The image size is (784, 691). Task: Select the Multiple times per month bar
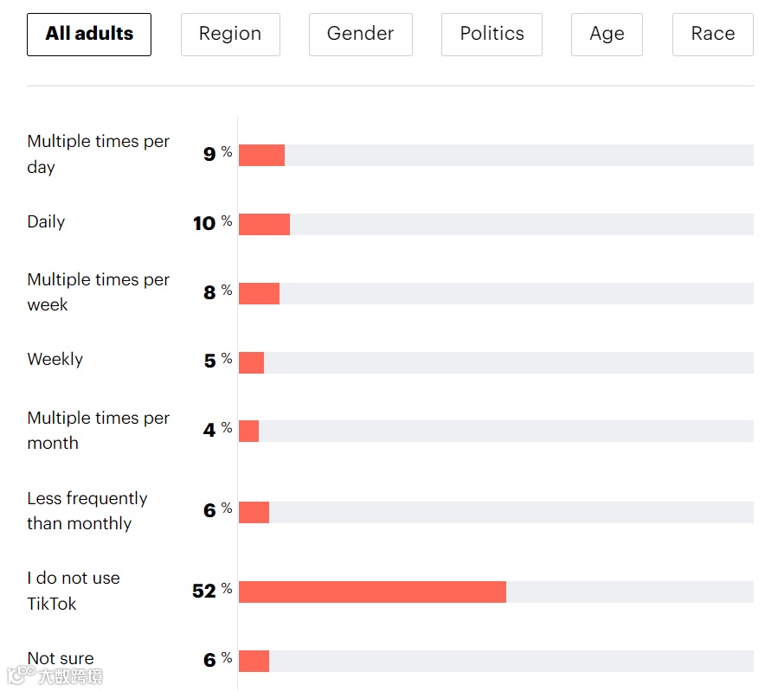(248, 431)
